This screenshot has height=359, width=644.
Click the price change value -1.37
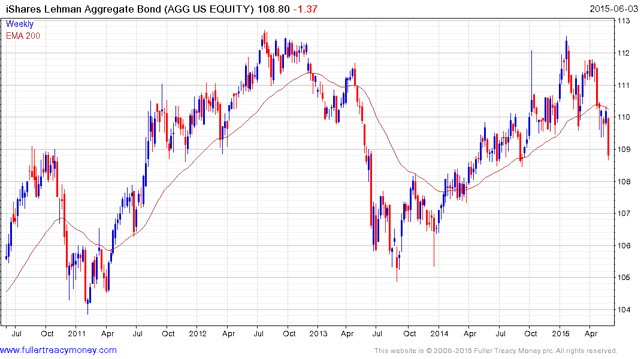[305, 9]
